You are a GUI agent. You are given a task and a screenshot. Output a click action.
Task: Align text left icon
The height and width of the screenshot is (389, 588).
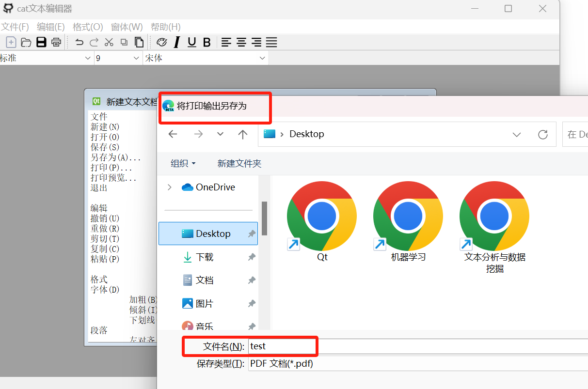[x=226, y=42]
